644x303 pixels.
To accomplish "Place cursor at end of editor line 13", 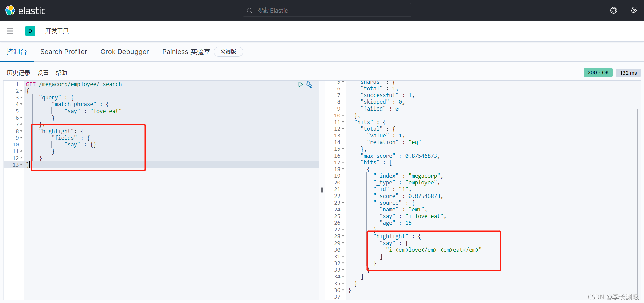I will (30, 165).
